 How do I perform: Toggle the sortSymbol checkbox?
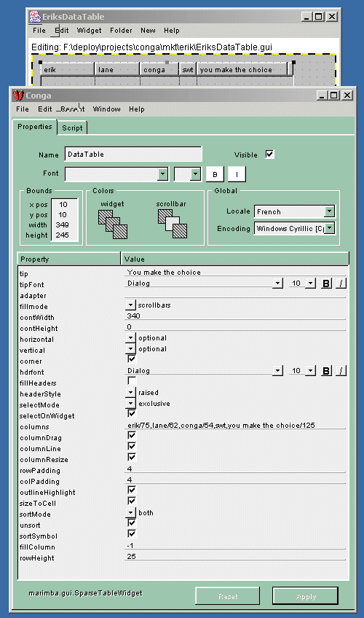[132, 533]
